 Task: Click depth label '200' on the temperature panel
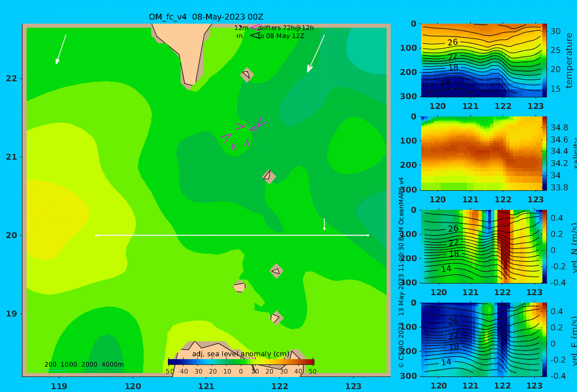coord(408,72)
